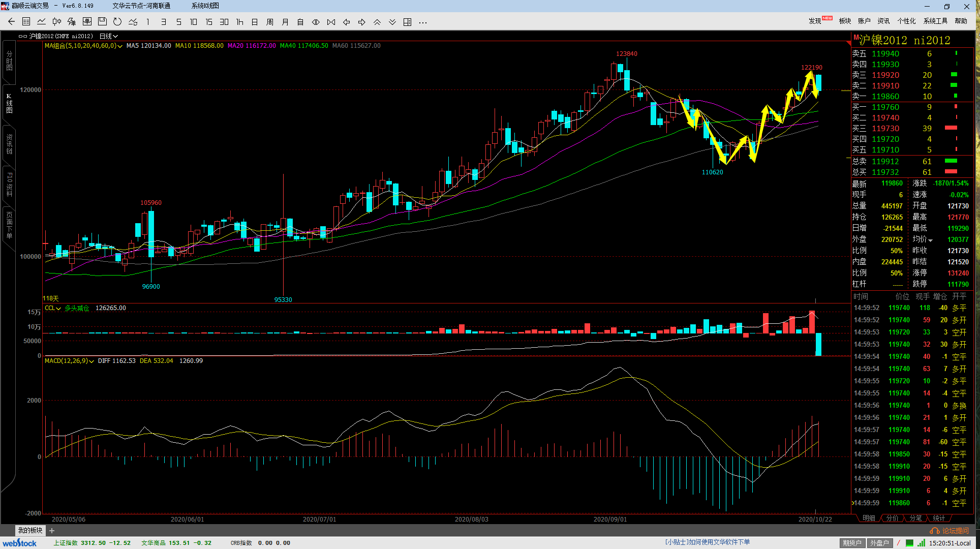Click the save floppy disk icon
The image size is (980, 549).
pos(102,22)
